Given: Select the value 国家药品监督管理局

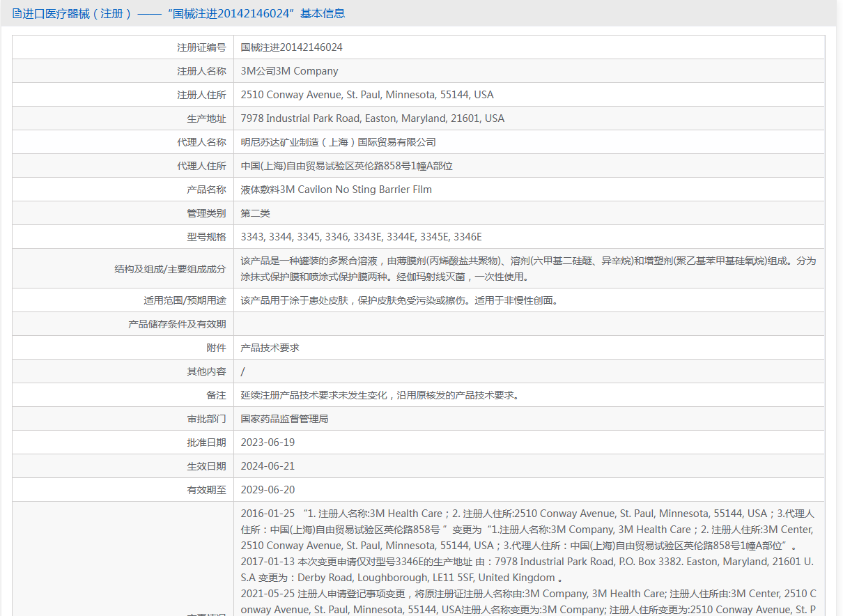Looking at the screenshot, I should (x=285, y=419).
